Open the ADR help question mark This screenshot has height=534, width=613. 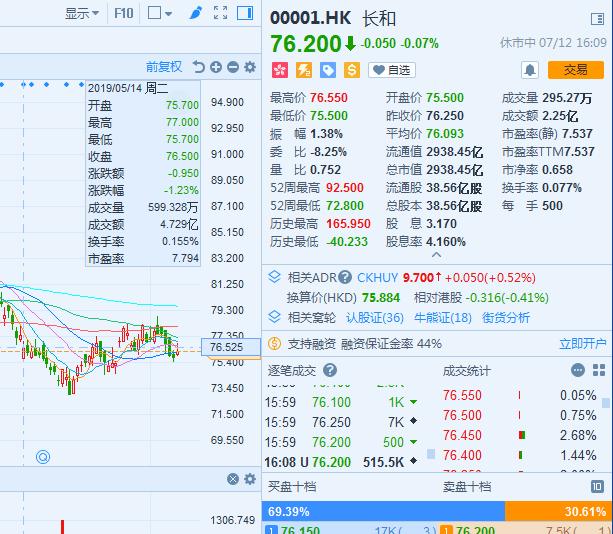click(345, 277)
